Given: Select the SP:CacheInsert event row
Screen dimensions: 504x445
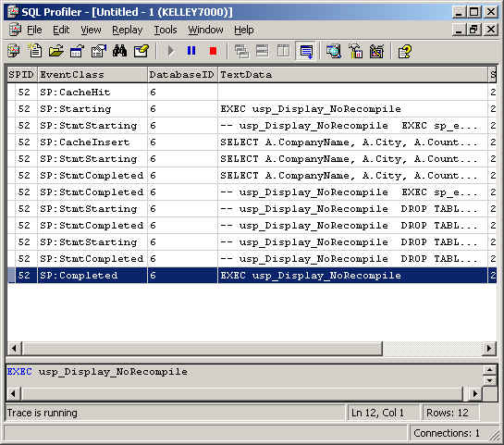Looking at the screenshot, I should [x=252, y=142].
